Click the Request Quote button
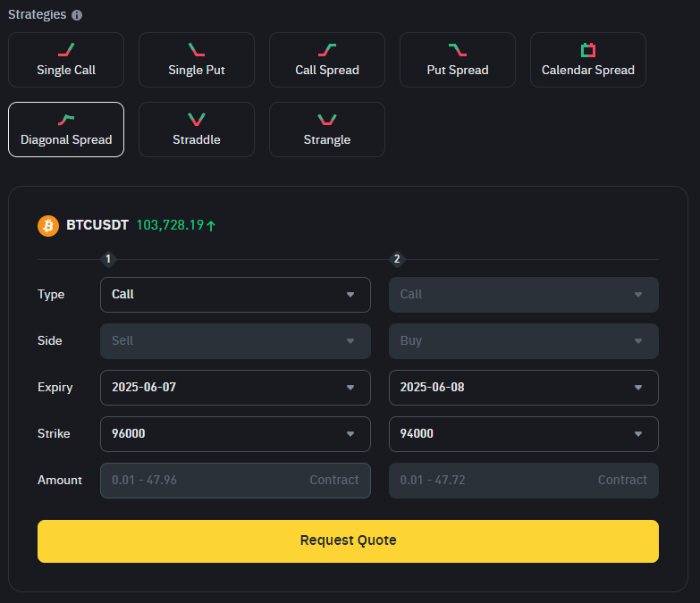 (349, 541)
